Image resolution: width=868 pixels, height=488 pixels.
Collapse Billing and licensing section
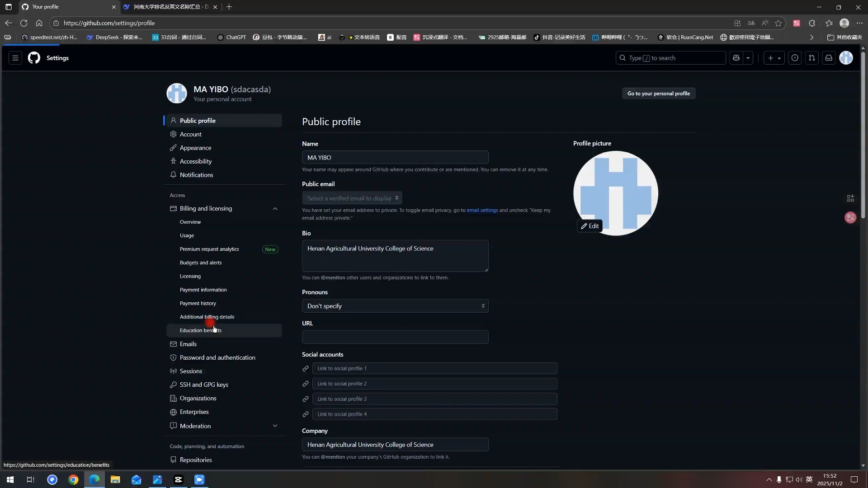(x=275, y=208)
